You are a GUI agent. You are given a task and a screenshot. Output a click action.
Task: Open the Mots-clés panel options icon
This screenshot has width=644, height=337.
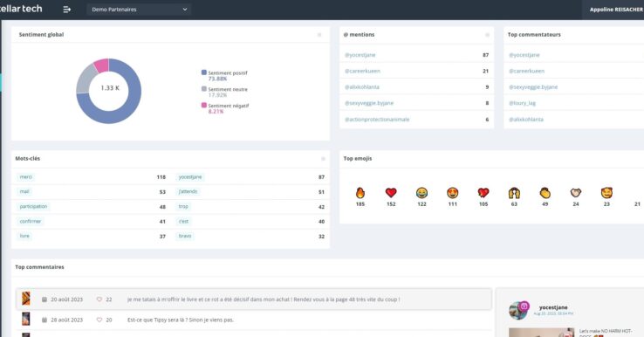coord(323,159)
